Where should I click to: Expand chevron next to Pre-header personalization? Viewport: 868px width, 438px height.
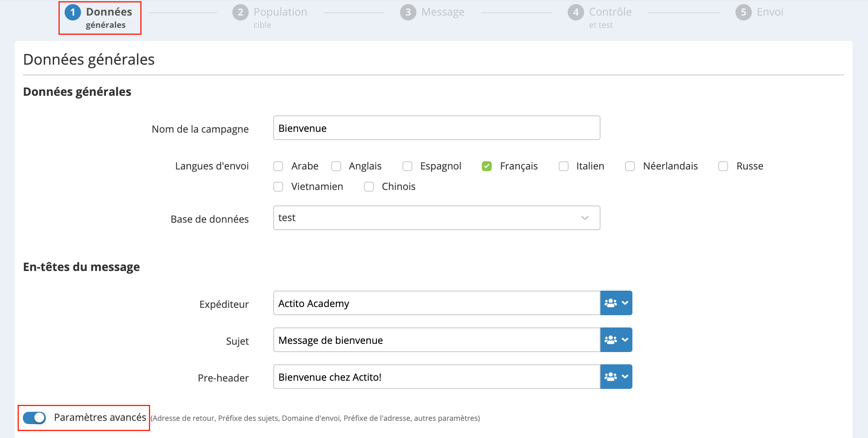pos(625,377)
